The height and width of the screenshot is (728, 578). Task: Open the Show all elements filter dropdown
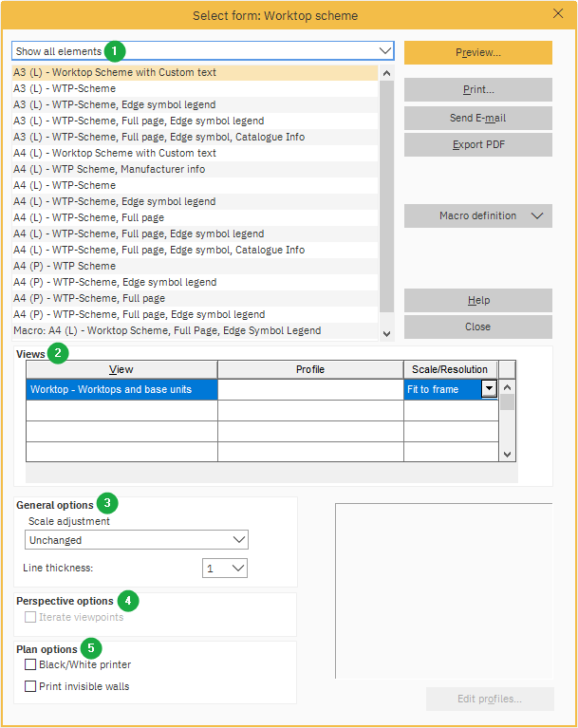pyautogui.click(x=384, y=51)
